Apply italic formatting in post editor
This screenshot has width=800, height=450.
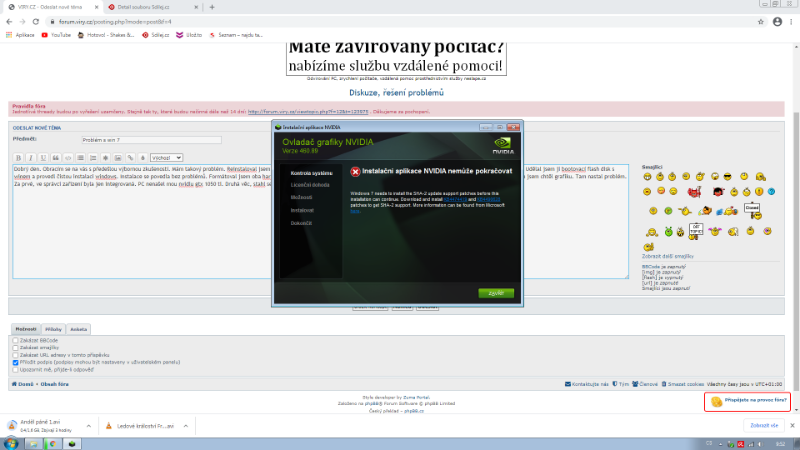click(x=31, y=158)
